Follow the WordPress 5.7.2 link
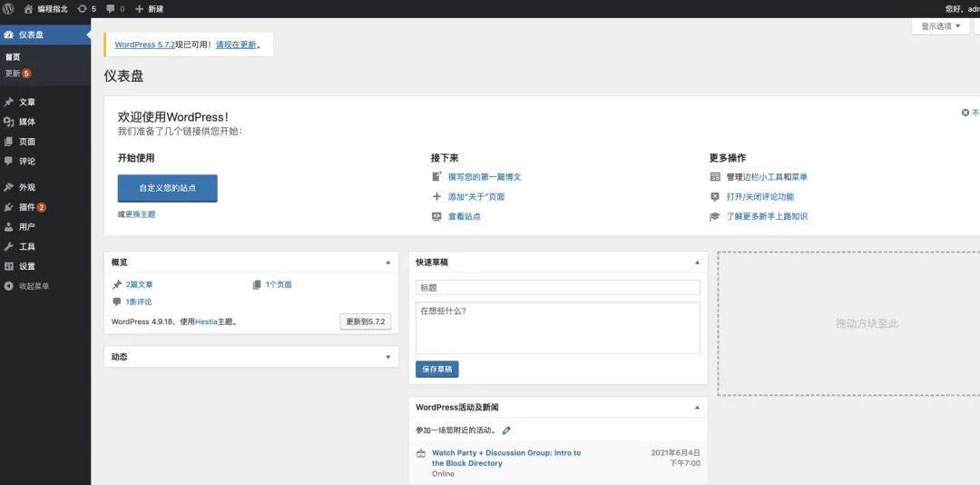 point(145,45)
